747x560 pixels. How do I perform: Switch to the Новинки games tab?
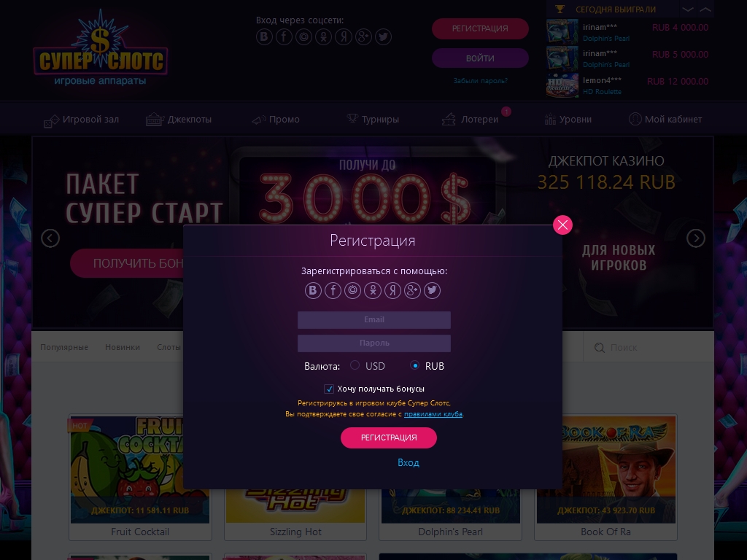tap(123, 347)
